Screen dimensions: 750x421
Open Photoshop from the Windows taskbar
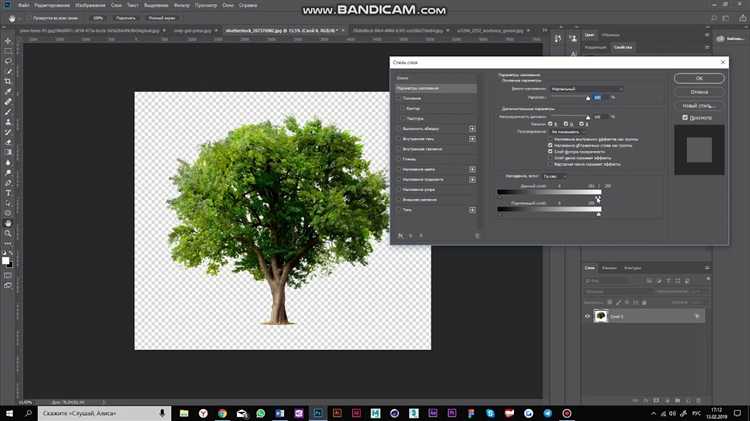(x=318, y=412)
